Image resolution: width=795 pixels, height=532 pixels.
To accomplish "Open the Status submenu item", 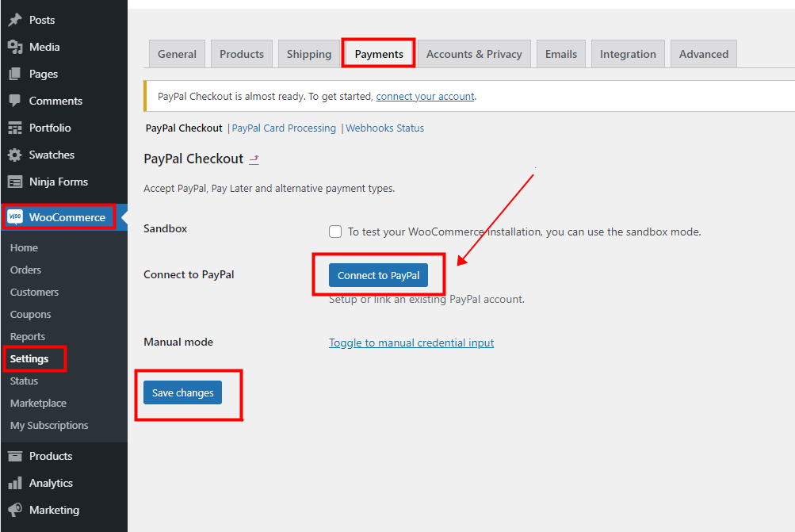I will click(x=24, y=381).
